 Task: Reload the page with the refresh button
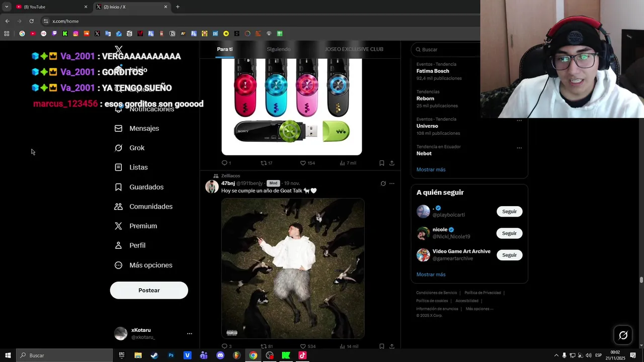click(x=31, y=21)
